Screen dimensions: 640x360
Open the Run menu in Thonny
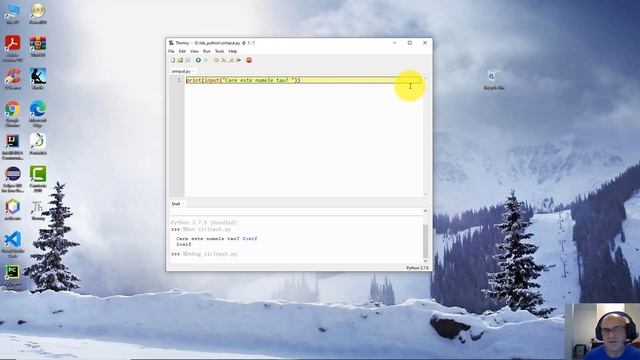[207, 51]
